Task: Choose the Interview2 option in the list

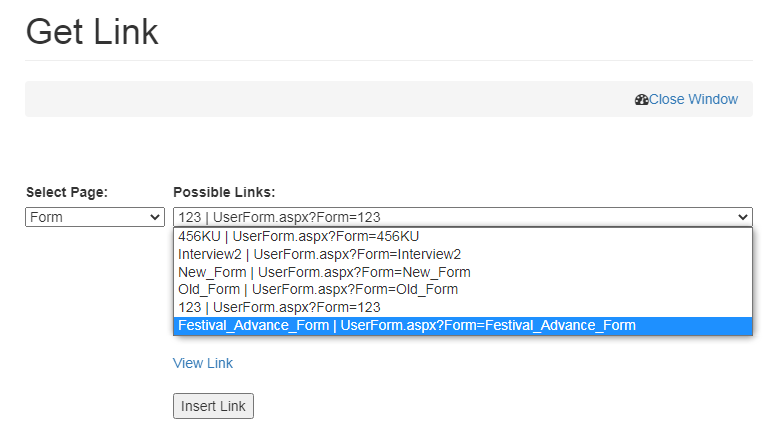Action: click(319, 255)
